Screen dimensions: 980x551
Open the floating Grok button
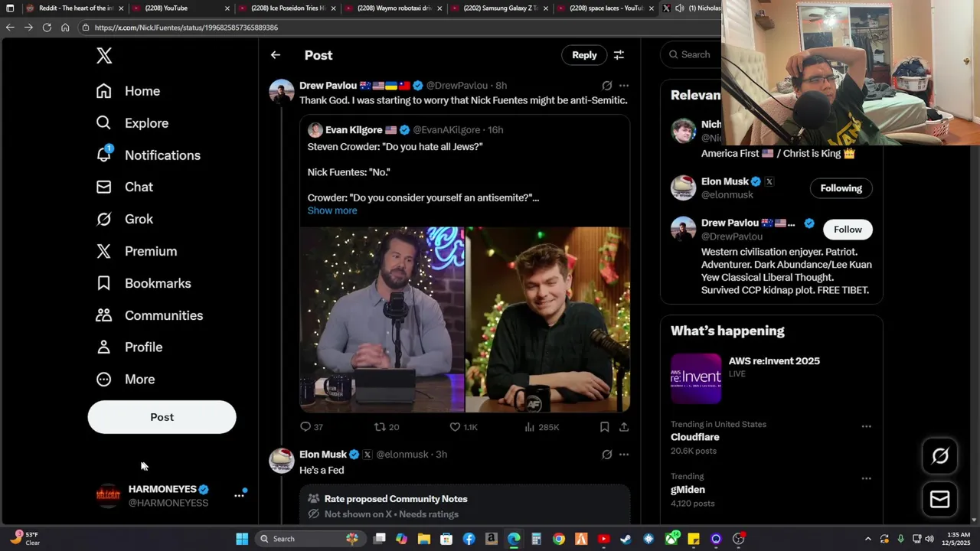click(939, 456)
